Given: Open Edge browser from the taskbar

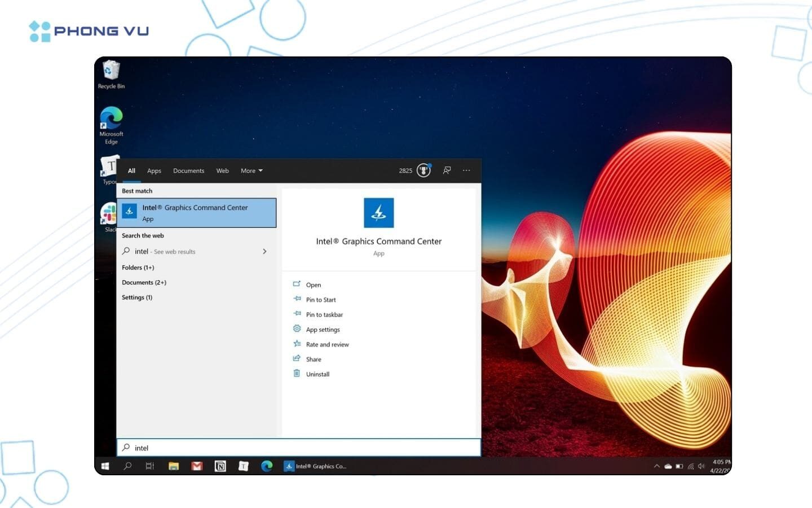Looking at the screenshot, I should coord(267,466).
